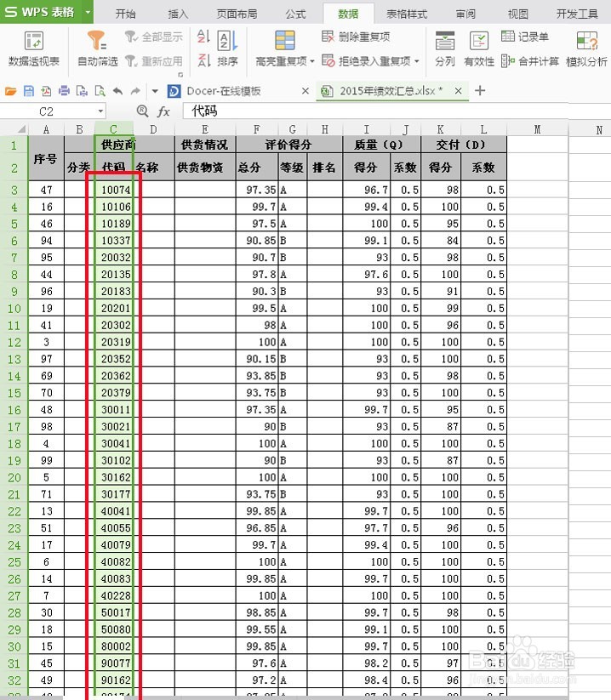Open the Name Box dropdown arrow

(100, 111)
